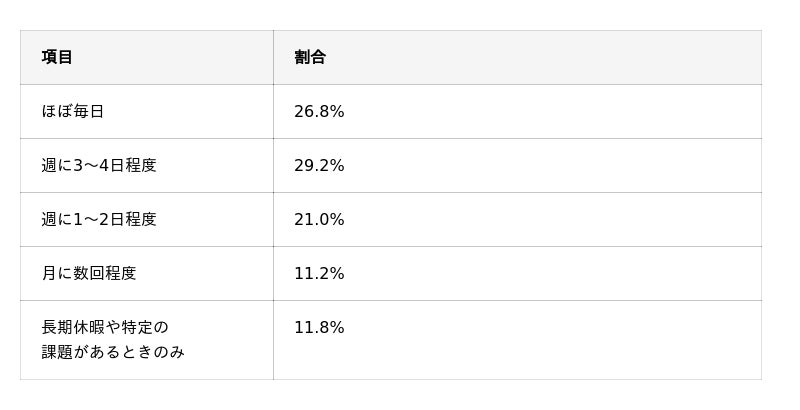
Task: Click the word 課題 in last row
Action: click(x=57, y=352)
